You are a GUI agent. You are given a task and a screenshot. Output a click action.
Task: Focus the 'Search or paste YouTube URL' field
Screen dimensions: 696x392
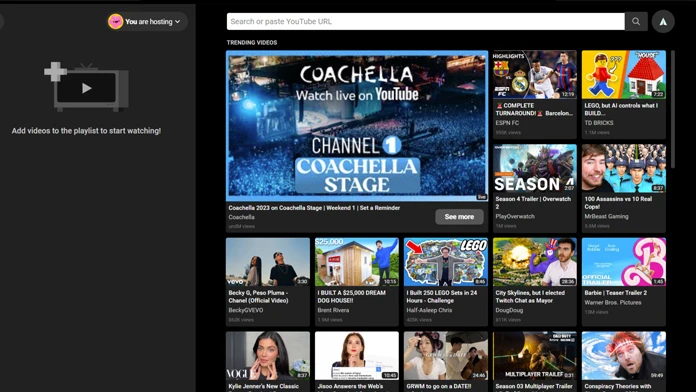click(426, 21)
